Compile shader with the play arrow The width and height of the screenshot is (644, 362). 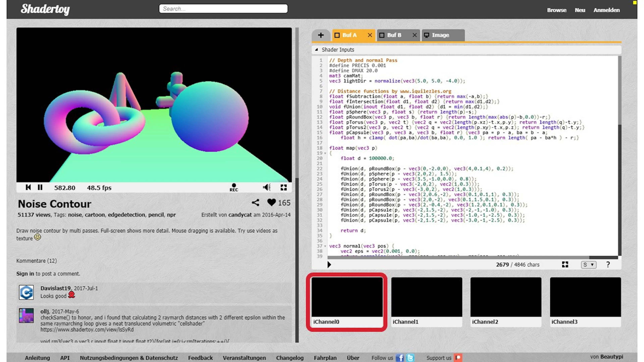(x=329, y=265)
